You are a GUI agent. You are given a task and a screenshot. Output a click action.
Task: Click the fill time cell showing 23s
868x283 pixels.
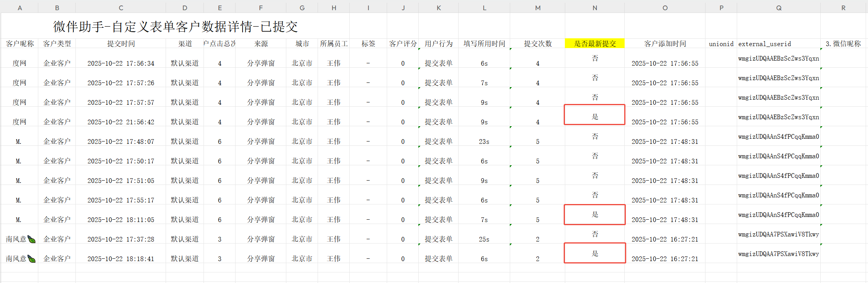[x=484, y=141]
